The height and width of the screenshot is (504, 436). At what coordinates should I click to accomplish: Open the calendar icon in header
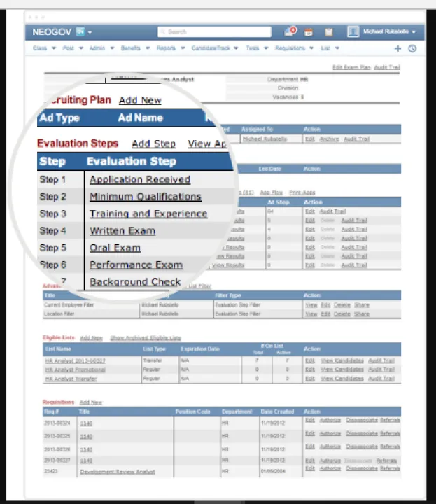click(x=309, y=31)
